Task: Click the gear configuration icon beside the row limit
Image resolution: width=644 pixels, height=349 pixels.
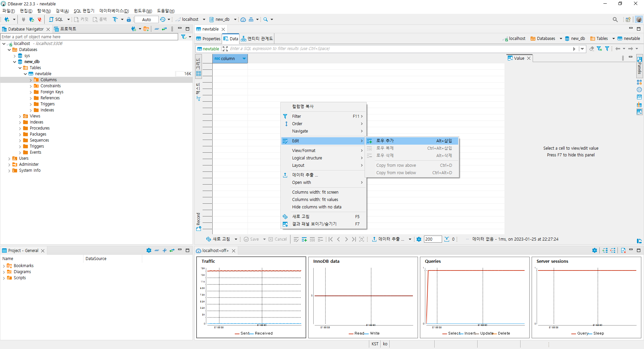Action: pyautogui.click(x=419, y=239)
